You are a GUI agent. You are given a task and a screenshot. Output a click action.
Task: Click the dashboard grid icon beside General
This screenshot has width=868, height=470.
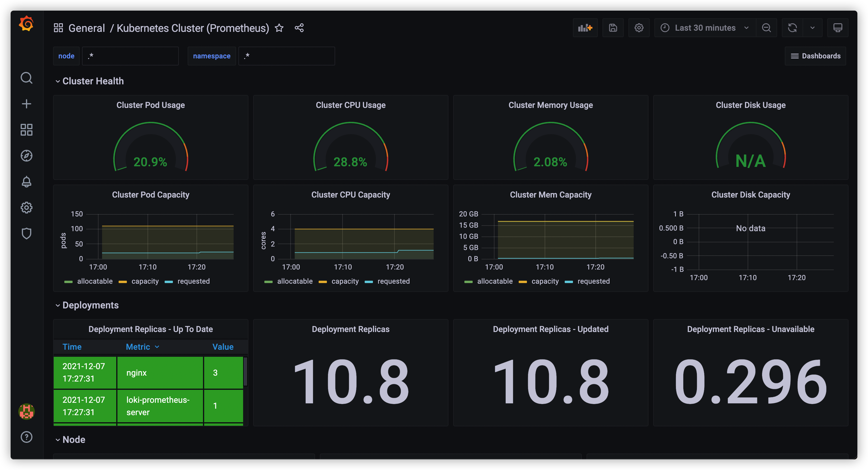click(58, 28)
